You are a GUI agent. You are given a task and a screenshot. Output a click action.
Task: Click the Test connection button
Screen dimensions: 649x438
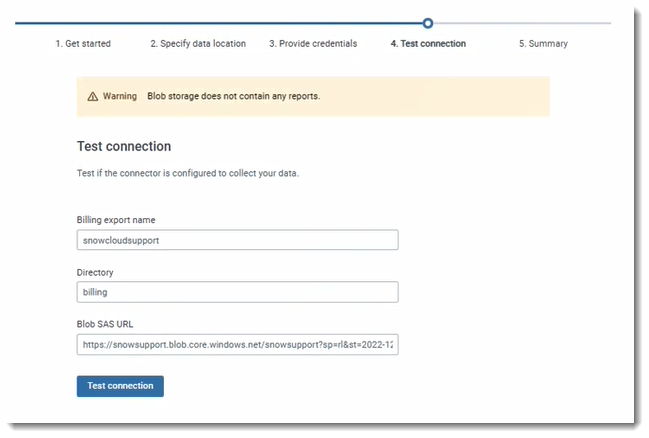tap(120, 386)
